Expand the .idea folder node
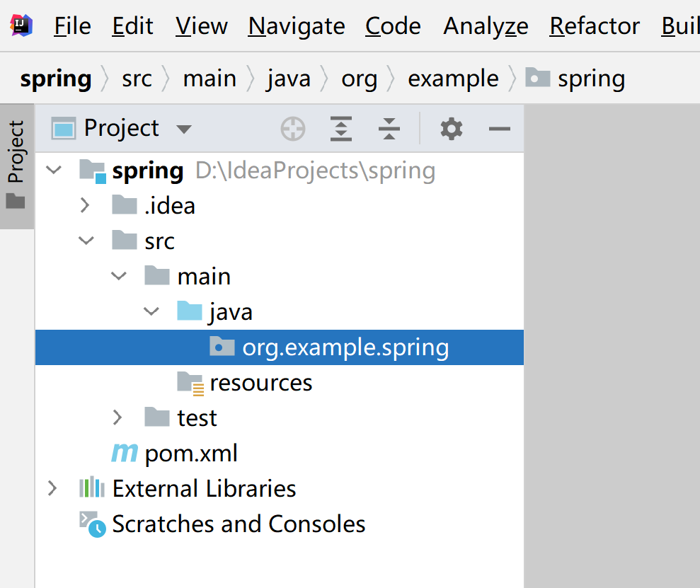 tap(86, 205)
